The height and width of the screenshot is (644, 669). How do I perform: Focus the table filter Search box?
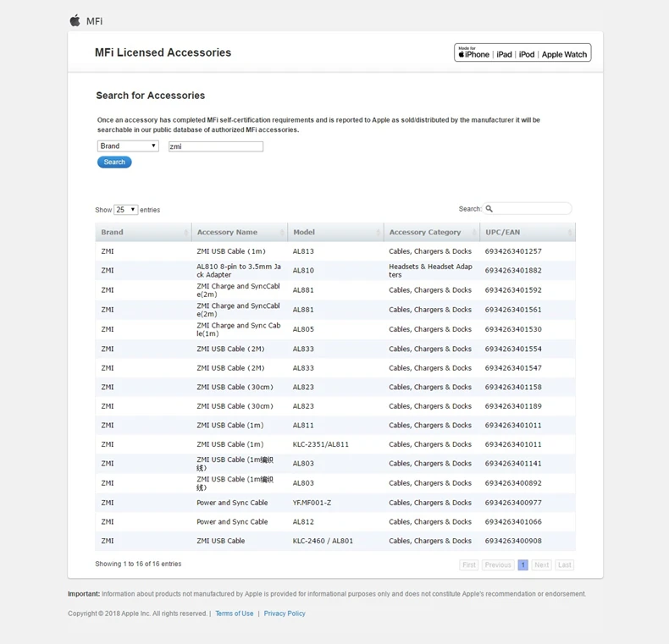(x=528, y=208)
